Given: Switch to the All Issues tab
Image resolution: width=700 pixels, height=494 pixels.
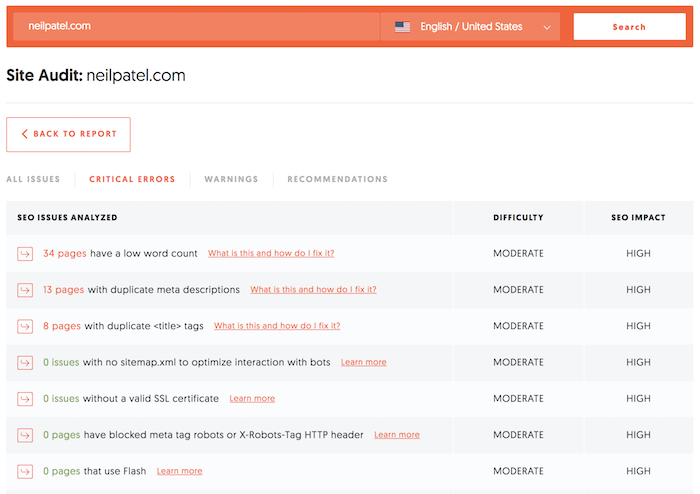Looking at the screenshot, I should [x=33, y=179].
